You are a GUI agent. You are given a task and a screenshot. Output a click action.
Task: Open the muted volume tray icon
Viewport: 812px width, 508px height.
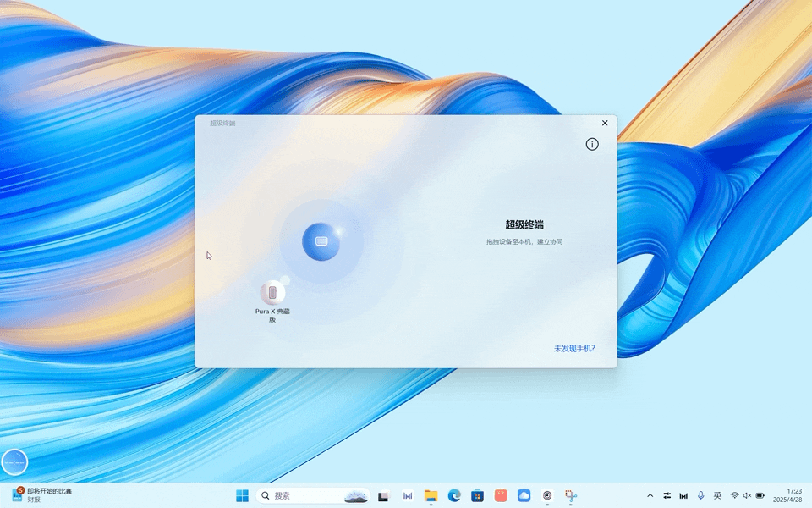coord(747,495)
